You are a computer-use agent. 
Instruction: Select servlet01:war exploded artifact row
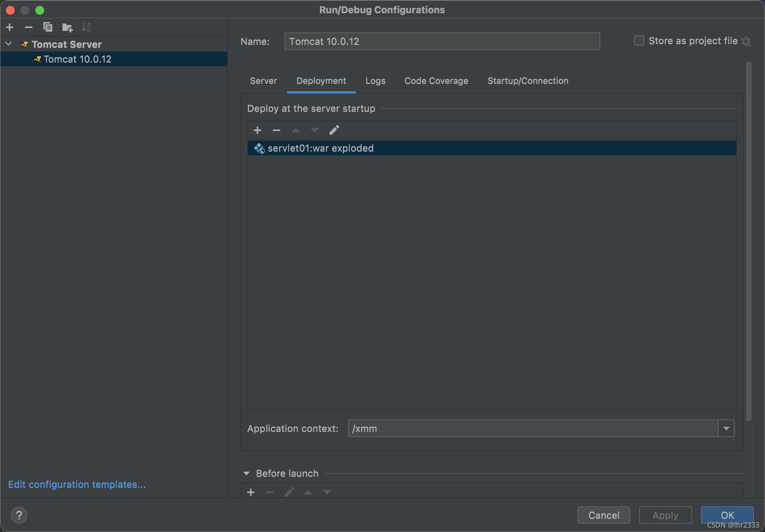(492, 148)
